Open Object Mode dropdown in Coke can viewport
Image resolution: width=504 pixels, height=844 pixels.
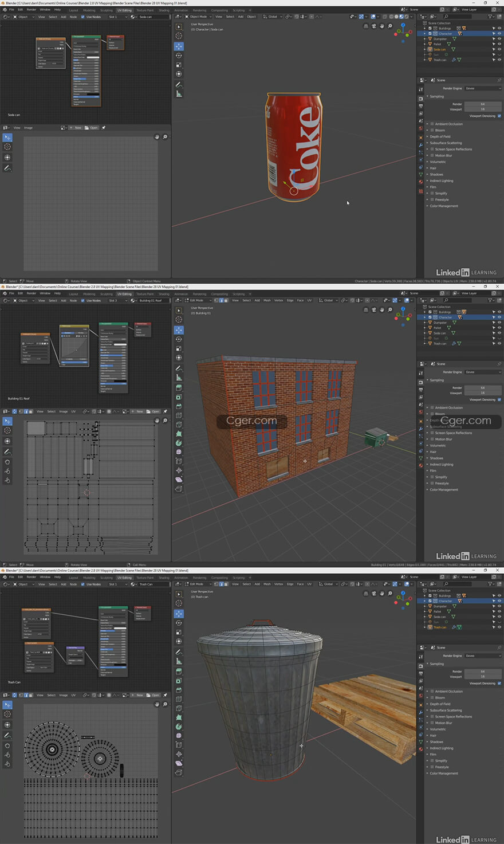point(197,17)
